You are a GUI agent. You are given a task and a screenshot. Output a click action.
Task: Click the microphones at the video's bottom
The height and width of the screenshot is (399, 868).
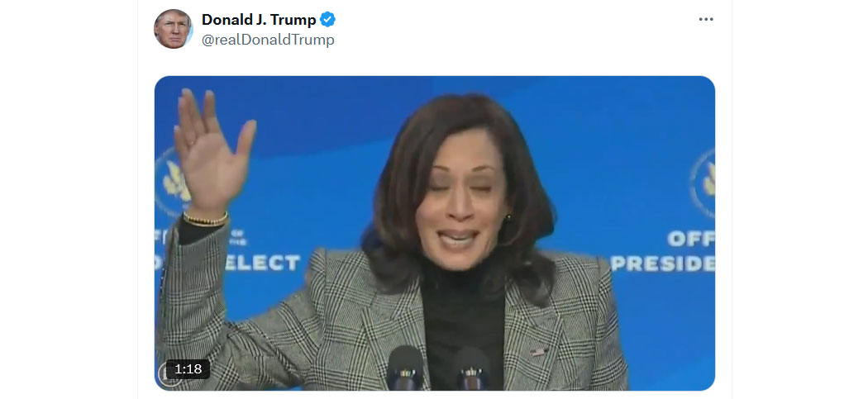pyautogui.click(x=436, y=368)
